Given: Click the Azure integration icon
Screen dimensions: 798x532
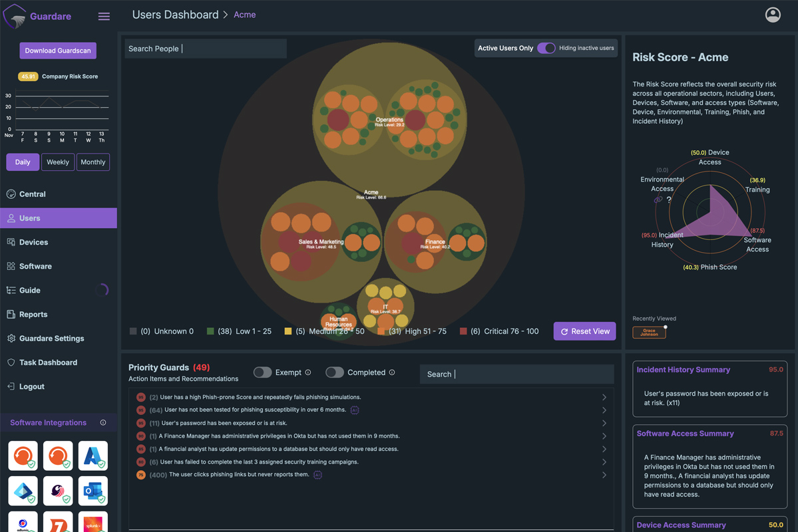Looking at the screenshot, I should 93,456.
